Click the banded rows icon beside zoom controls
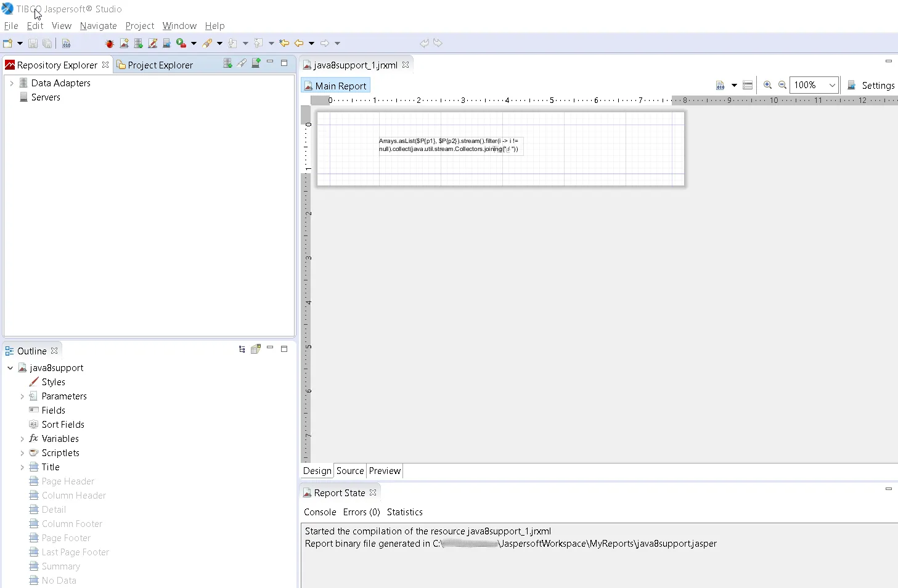 [748, 85]
